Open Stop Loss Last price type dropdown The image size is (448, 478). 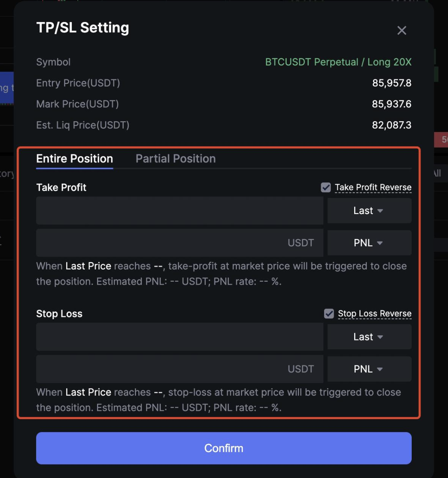click(369, 337)
